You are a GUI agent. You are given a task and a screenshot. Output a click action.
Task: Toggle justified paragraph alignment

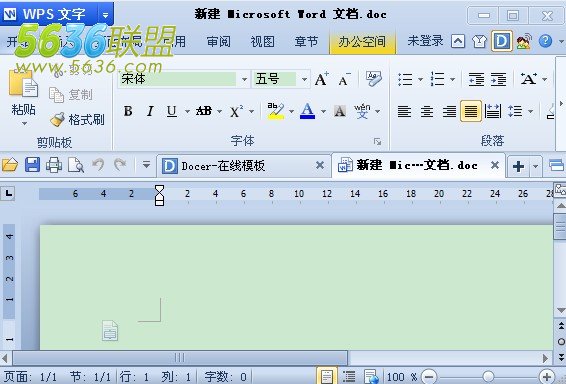pyautogui.click(x=471, y=111)
